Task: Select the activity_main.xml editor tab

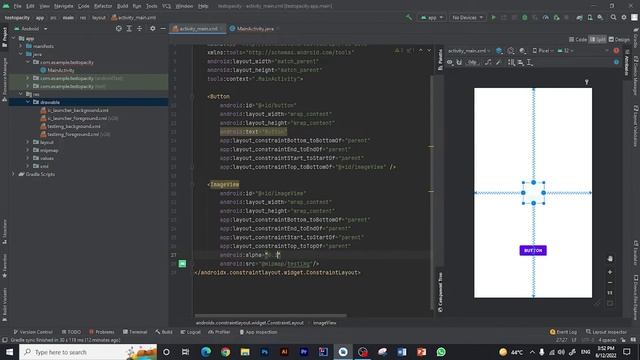Action: [x=197, y=29]
